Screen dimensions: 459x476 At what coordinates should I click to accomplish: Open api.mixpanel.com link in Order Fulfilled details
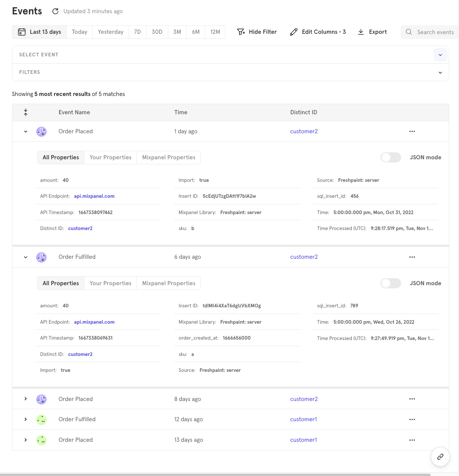tap(94, 322)
